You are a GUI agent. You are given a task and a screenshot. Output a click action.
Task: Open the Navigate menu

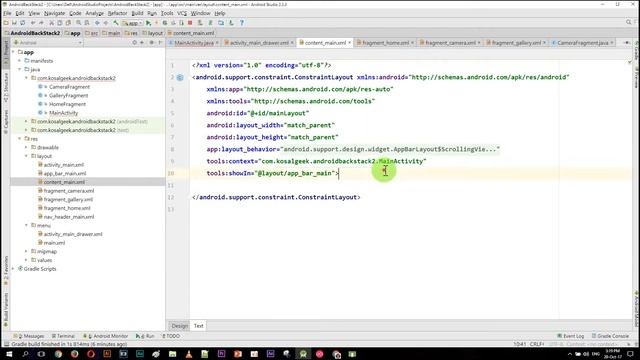(54, 13)
